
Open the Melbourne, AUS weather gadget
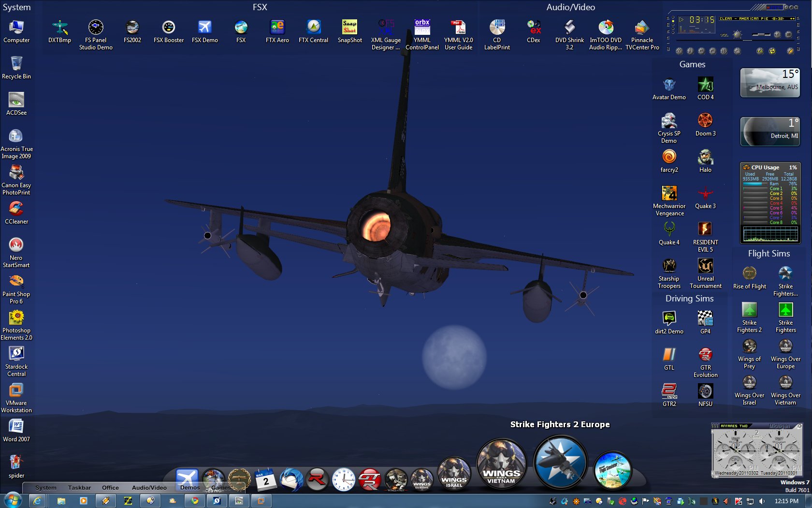[770, 82]
